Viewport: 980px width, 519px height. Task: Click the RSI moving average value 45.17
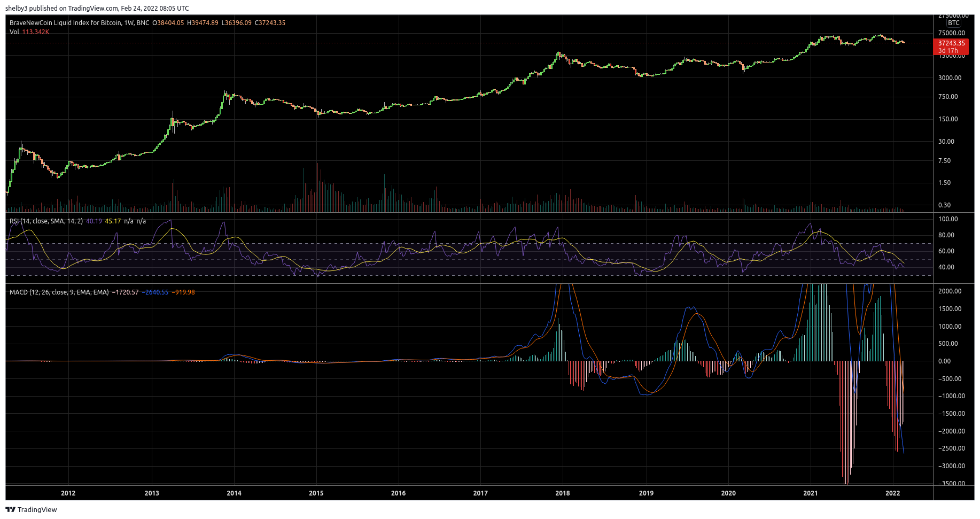(x=113, y=221)
